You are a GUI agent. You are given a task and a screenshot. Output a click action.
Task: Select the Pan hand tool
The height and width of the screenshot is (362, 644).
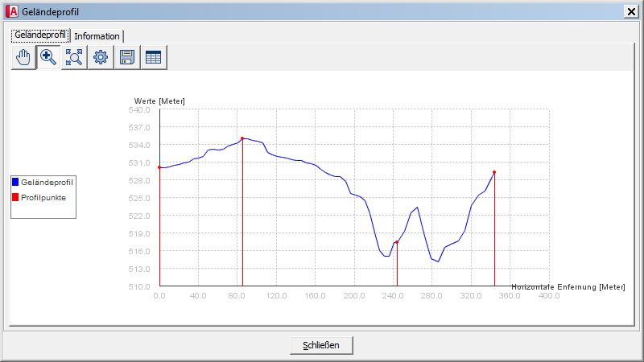click(x=24, y=57)
